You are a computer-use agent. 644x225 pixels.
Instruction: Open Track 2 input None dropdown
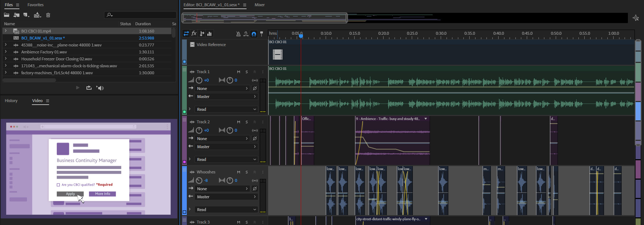pyautogui.click(x=222, y=139)
